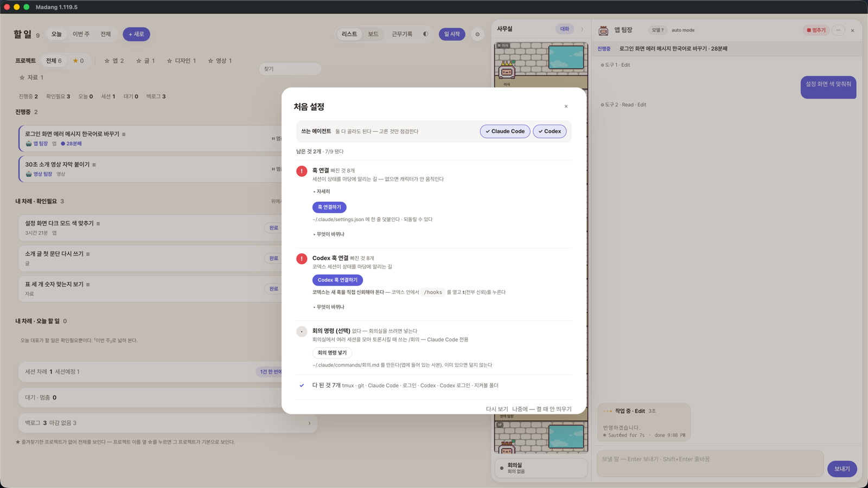This screenshot has width=868, height=488.
Task: Toggle the dark mode half-circle icon
Action: [x=425, y=34]
